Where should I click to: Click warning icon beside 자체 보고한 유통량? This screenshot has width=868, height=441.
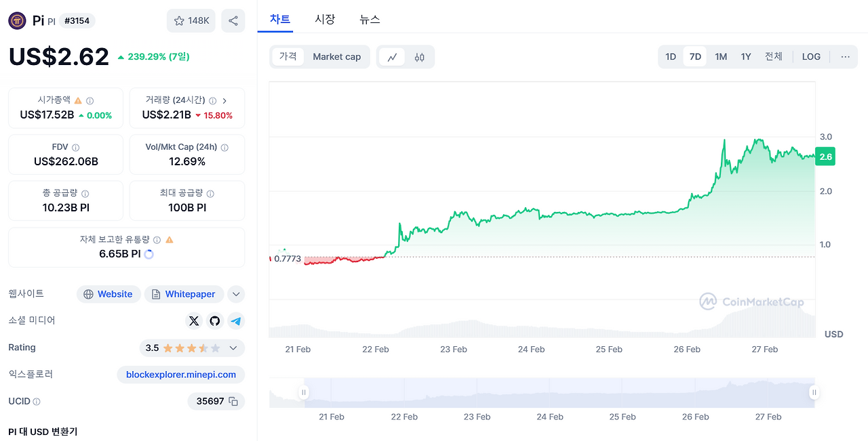(x=170, y=240)
